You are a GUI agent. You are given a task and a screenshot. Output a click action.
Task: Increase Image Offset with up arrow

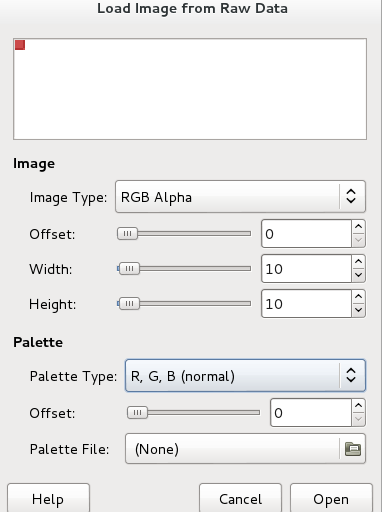pos(358,227)
